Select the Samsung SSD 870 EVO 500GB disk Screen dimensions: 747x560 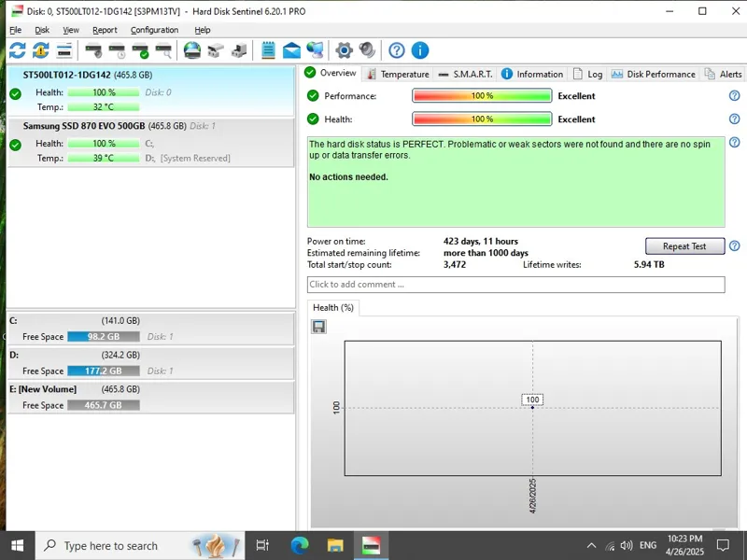151,143
